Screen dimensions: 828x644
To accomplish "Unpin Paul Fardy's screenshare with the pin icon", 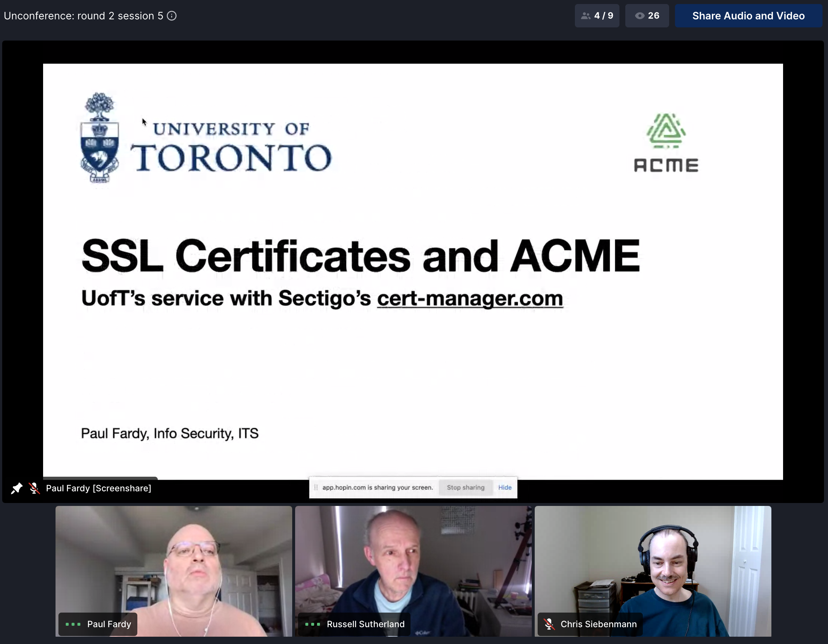I will pyautogui.click(x=17, y=488).
